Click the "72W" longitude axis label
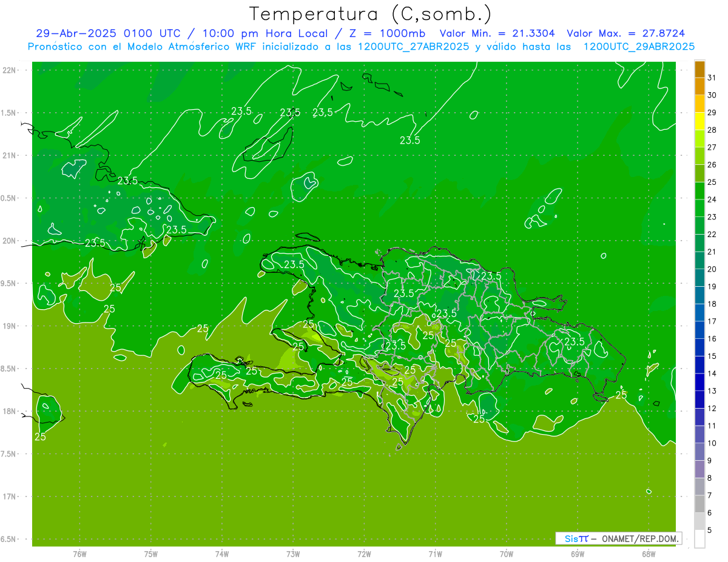 [365, 554]
